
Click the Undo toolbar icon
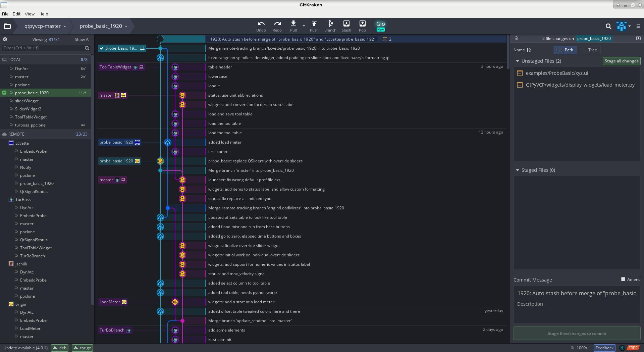pyautogui.click(x=261, y=26)
